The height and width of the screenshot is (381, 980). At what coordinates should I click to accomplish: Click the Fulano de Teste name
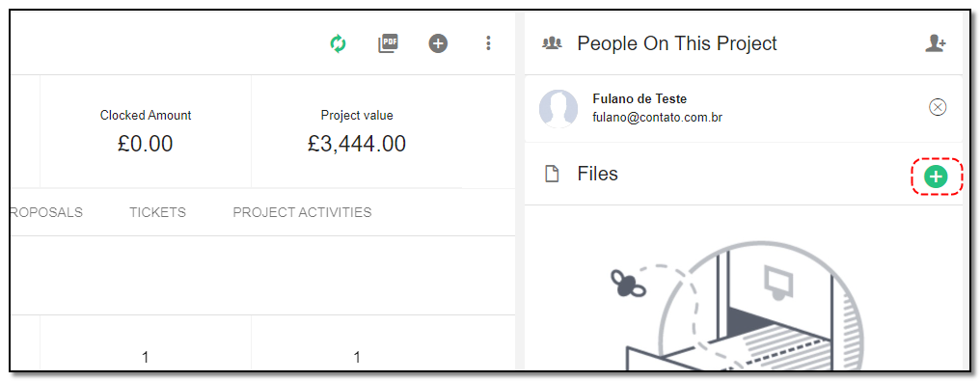coord(639,98)
